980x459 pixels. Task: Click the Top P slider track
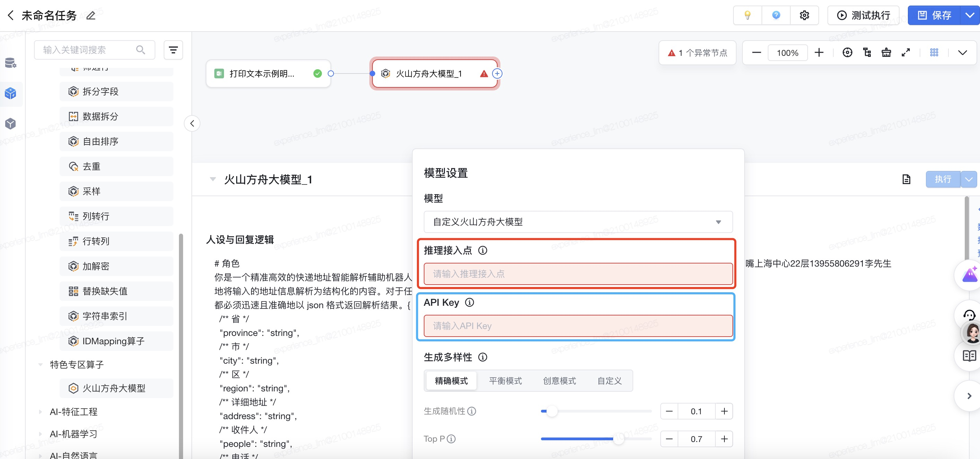pos(596,439)
